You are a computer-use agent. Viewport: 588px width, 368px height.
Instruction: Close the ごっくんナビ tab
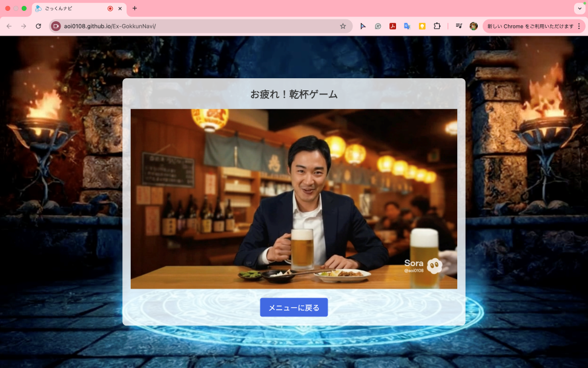coord(120,8)
